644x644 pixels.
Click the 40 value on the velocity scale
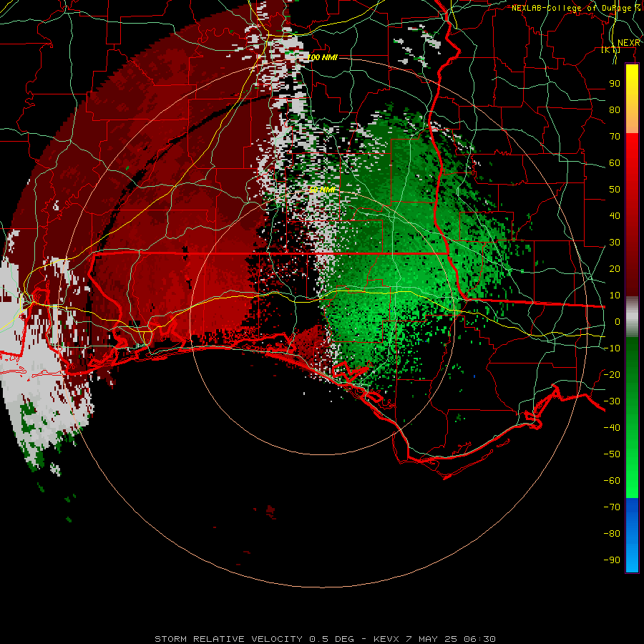coord(615,216)
